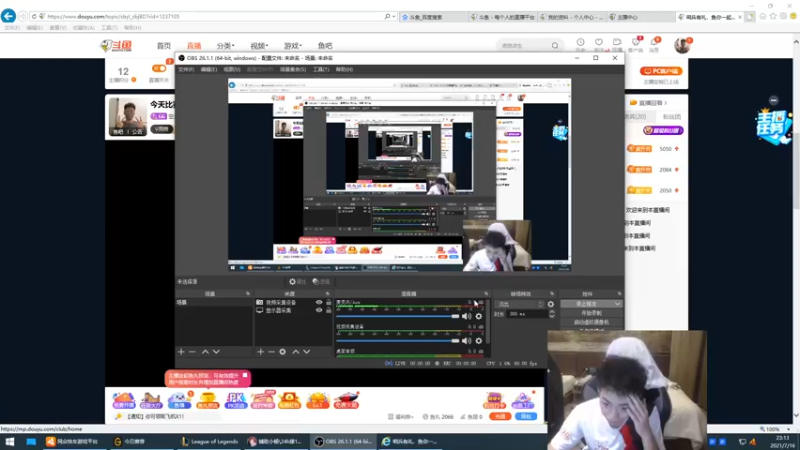The width and height of the screenshot is (800, 450).
Task: Open the Douyu video dropdown menu
Action: (x=259, y=46)
